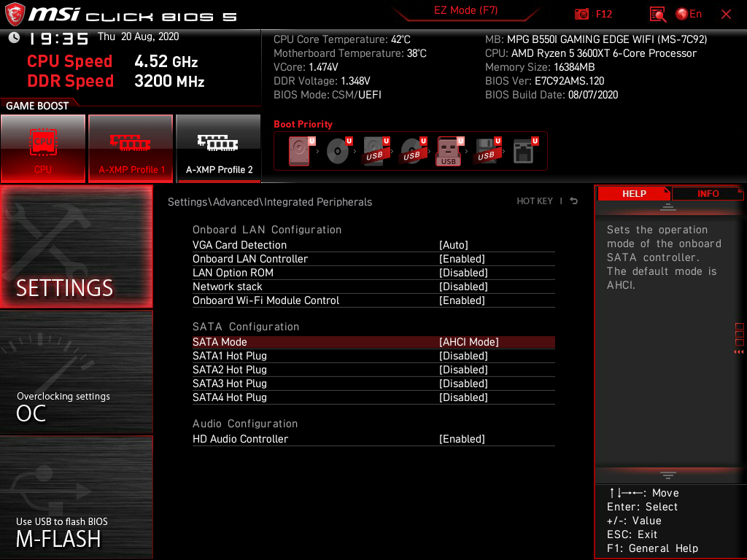Switch to EZ Mode (F7)
Image resolution: width=747 pixels, height=560 pixels.
pyautogui.click(x=465, y=10)
